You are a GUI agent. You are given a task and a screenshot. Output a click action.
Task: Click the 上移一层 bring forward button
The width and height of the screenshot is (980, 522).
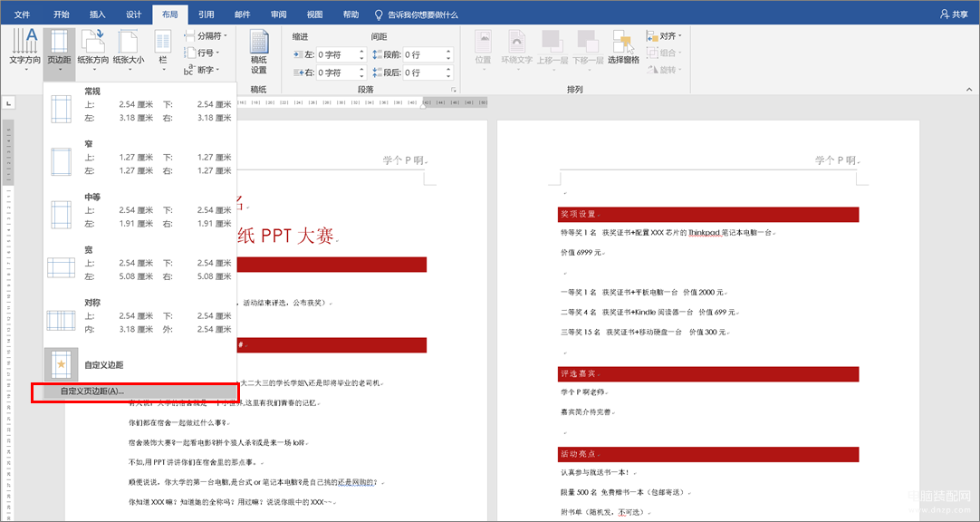pos(552,48)
